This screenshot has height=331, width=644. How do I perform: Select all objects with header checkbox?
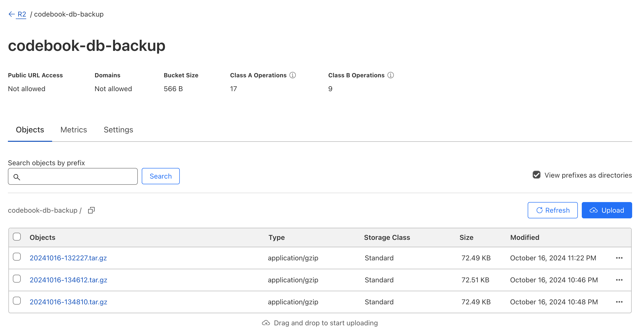tap(17, 237)
